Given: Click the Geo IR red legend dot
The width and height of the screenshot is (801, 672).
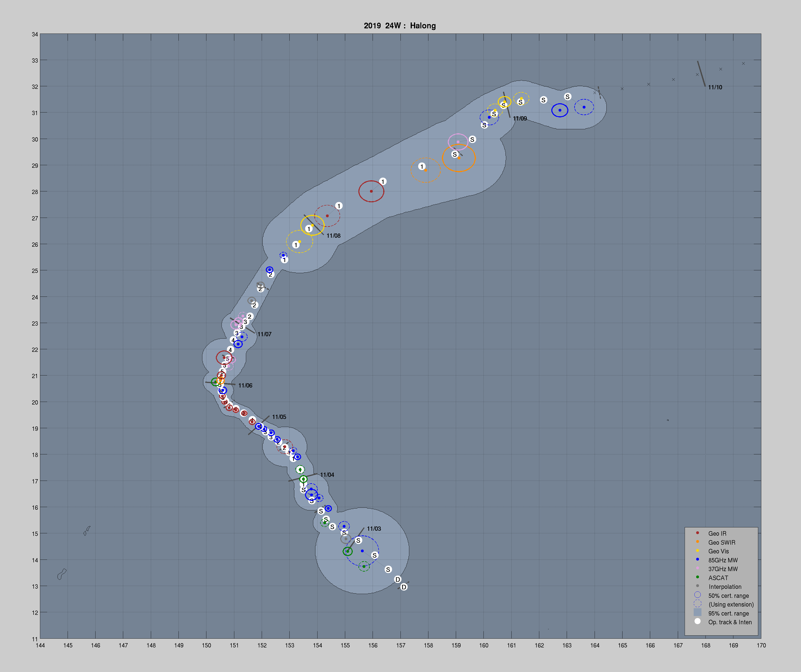Looking at the screenshot, I should 697,533.
